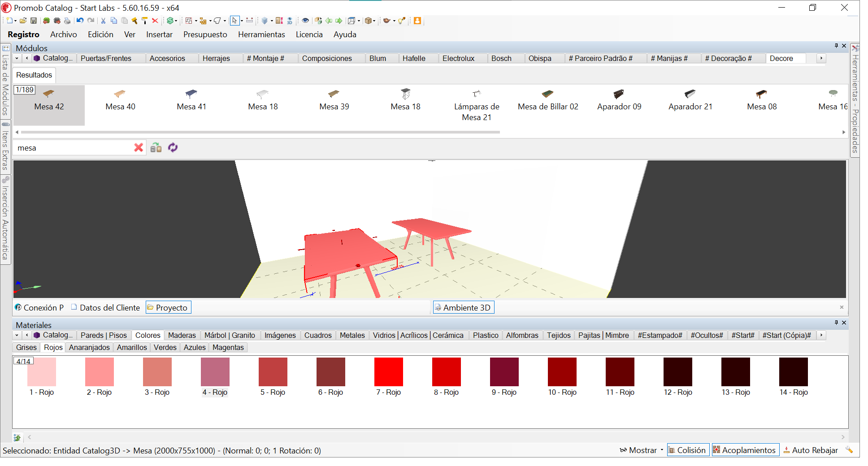This screenshot has width=868, height=466.
Task: Copy selection with copy icon
Action: [114, 21]
